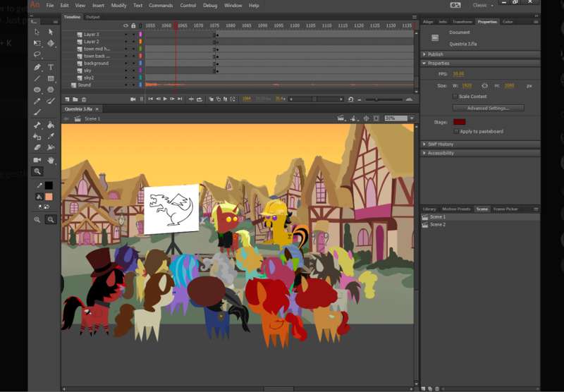Click the link width and height icon
The width and height of the screenshot is (564, 392).
[484, 85]
